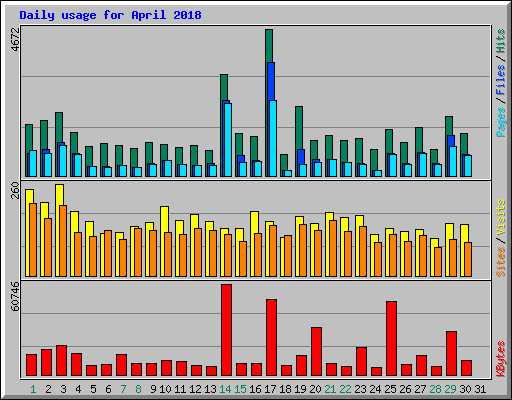Click the "Files" legend label
This screenshot has height=400, width=512.
[501, 80]
